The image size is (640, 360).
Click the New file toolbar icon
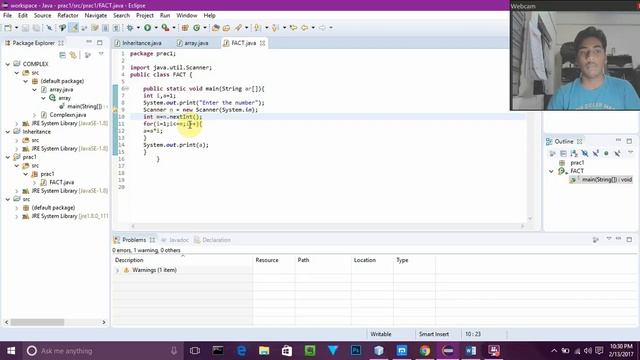point(8,28)
